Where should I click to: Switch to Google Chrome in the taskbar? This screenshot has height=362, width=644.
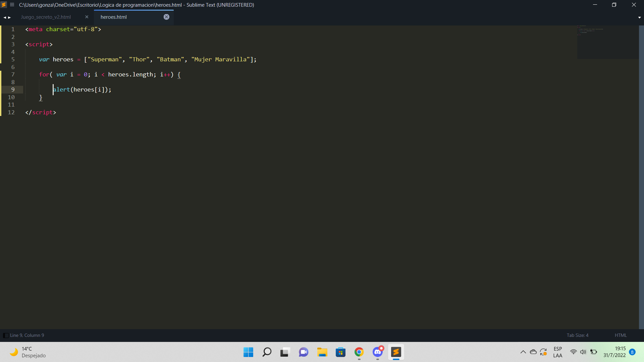(x=359, y=352)
